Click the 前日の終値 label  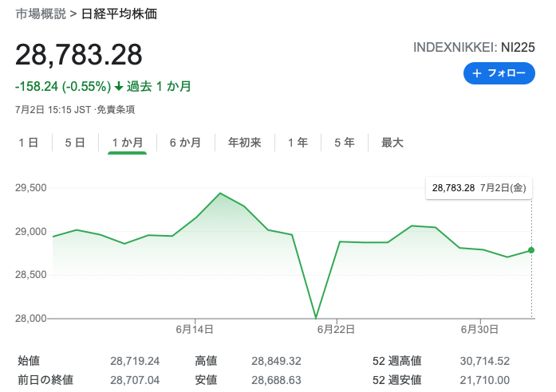coord(45,380)
